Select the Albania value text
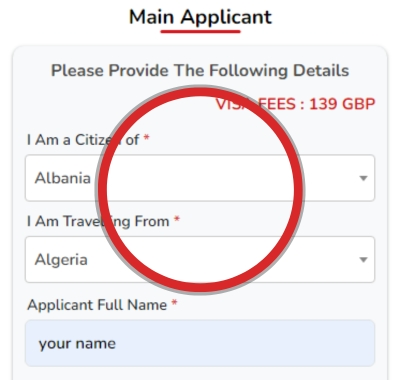 click(63, 178)
